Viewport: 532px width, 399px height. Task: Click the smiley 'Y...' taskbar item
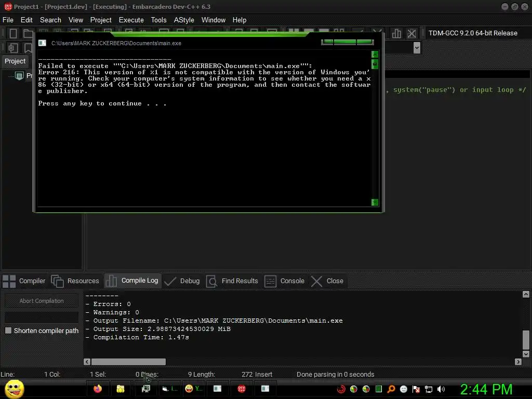tap(194, 389)
